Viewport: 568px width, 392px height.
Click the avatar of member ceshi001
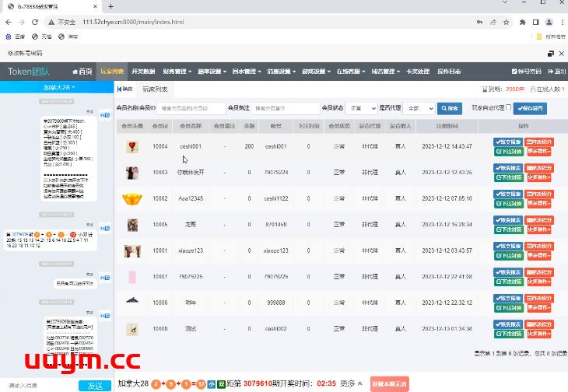point(132,146)
